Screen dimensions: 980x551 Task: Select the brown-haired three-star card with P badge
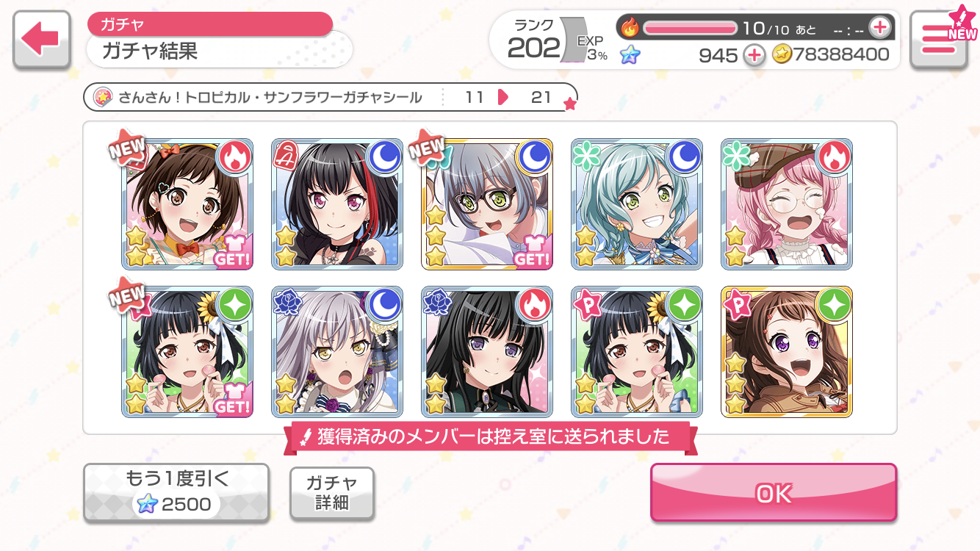coord(787,352)
